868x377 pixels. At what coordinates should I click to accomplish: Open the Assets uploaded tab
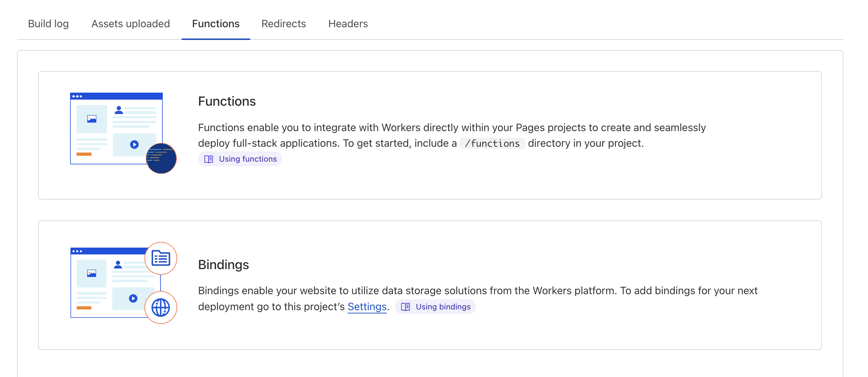(130, 24)
